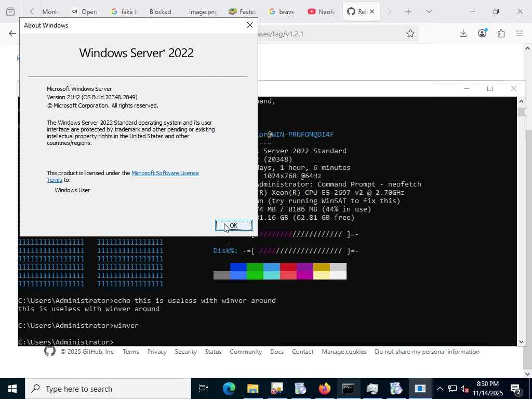The image size is (532, 399).
Task: Open the clock showing 8:30 PM
Action: point(487,389)
